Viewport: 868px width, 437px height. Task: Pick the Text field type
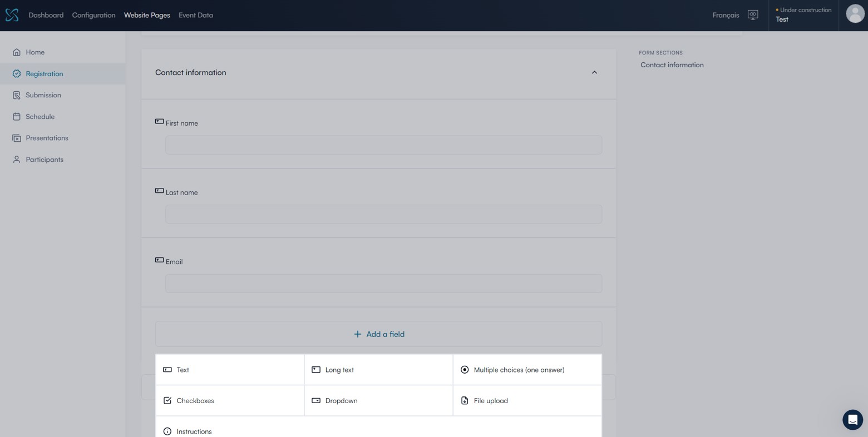pos(230,370)
